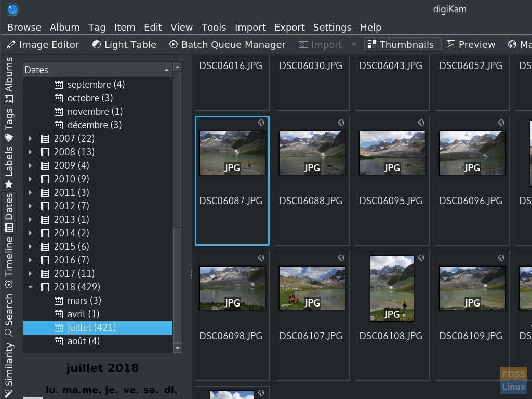Expand the 2010 (9) year node
This screenshot has width=532, height=399.
click(x=30, y=179)
